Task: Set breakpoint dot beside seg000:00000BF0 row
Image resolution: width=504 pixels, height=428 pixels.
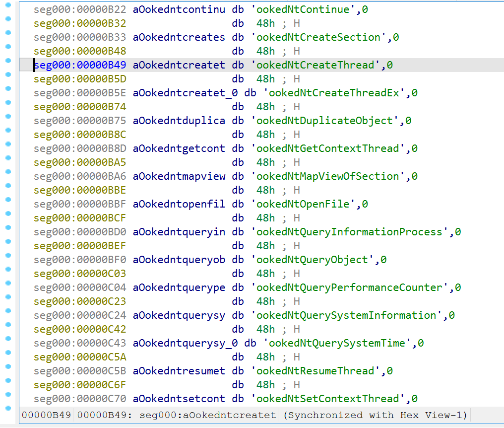Action: [8, 255]
